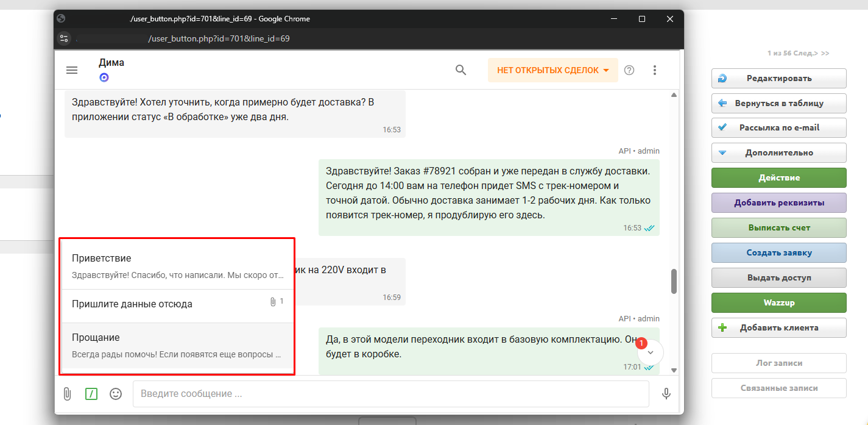This screenshot has height=425, width=868.
Task: Click the microphone voice message icon
Action: click(666, 394)
